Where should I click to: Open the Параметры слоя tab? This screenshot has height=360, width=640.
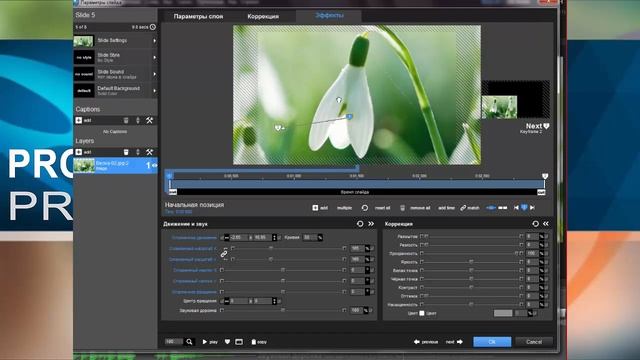[x=198, y=16]
